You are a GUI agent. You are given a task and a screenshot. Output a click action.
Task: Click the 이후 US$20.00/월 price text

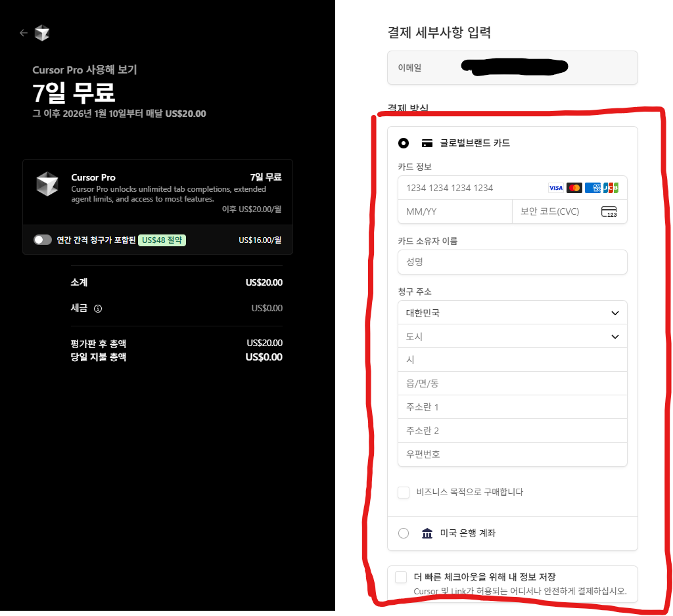tap(252, 209)
